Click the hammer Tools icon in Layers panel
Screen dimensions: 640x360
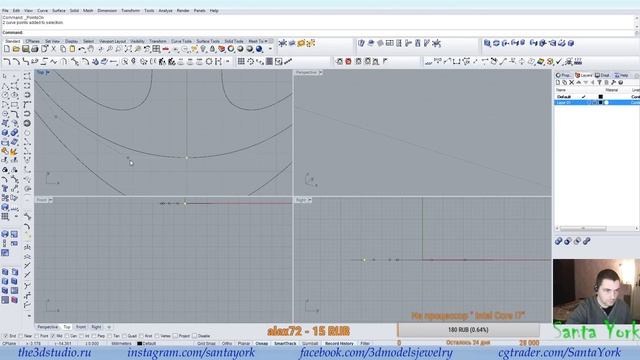[x=613, y=82]
